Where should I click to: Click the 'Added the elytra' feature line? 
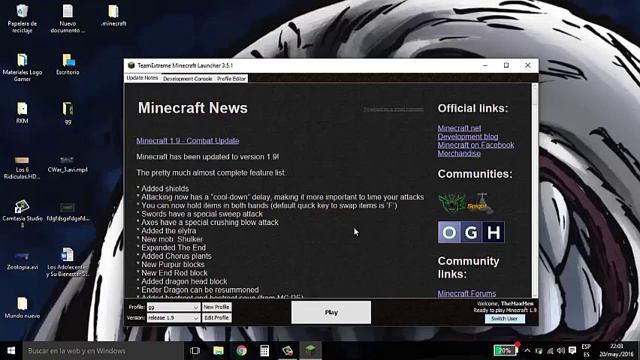tap(166, 231)
